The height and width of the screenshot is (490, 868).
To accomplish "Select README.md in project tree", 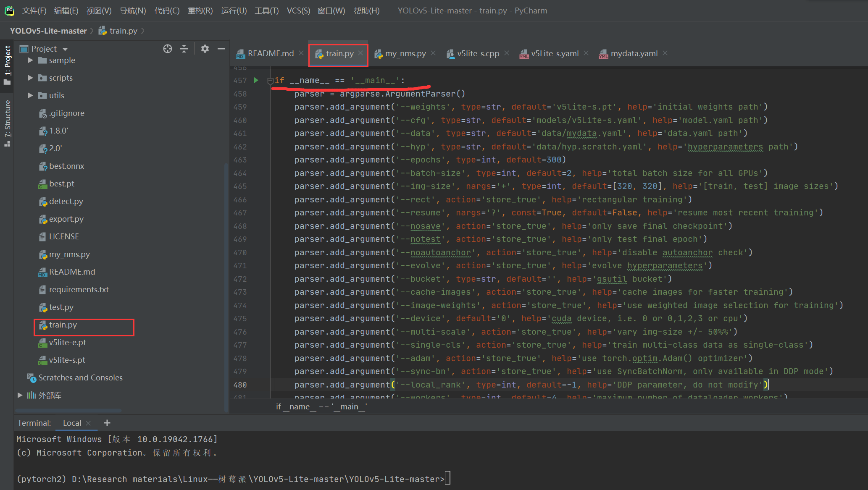I will [x=67, y=272].
